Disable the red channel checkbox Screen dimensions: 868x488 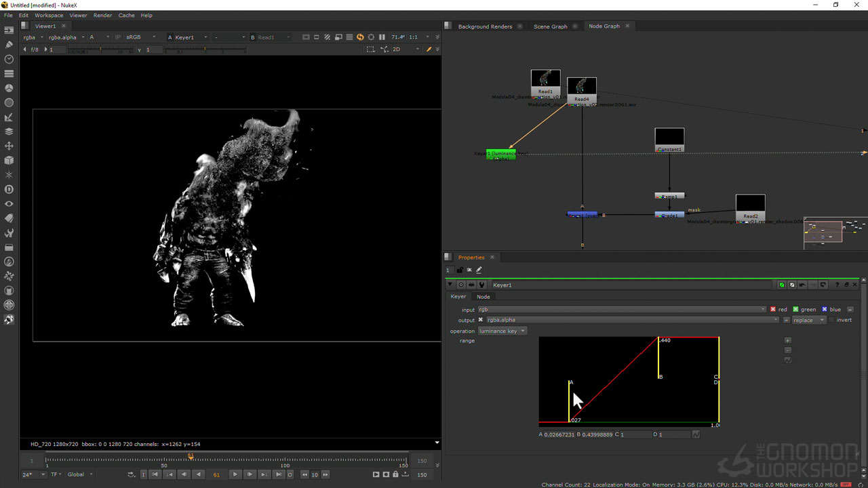tap(772, 310)
